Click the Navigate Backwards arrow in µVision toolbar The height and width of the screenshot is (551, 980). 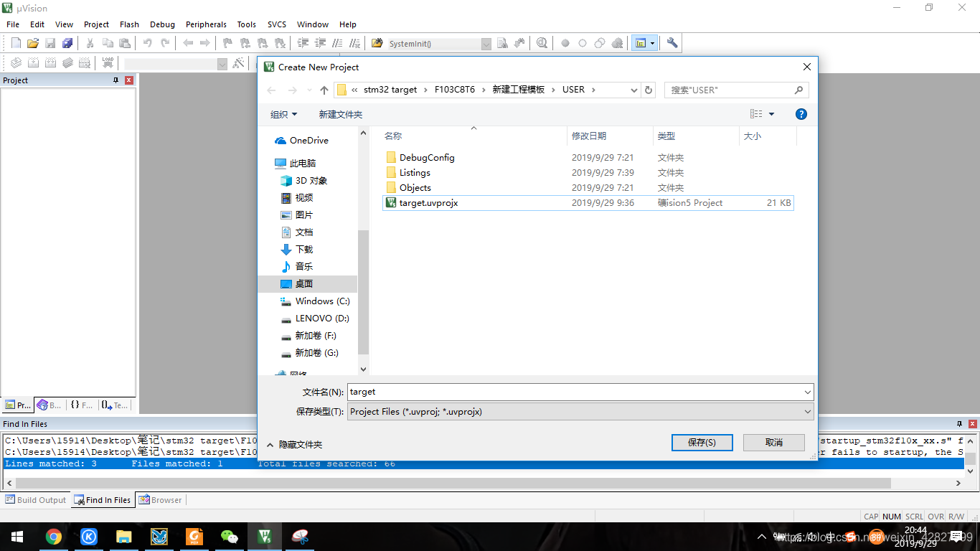[x=188, y=43]
